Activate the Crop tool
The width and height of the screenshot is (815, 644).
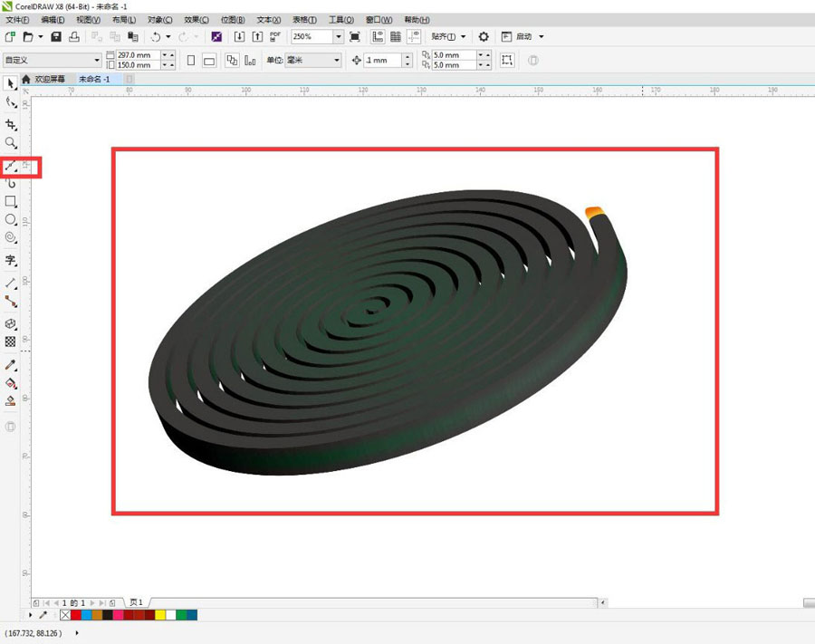pos(11,124)
